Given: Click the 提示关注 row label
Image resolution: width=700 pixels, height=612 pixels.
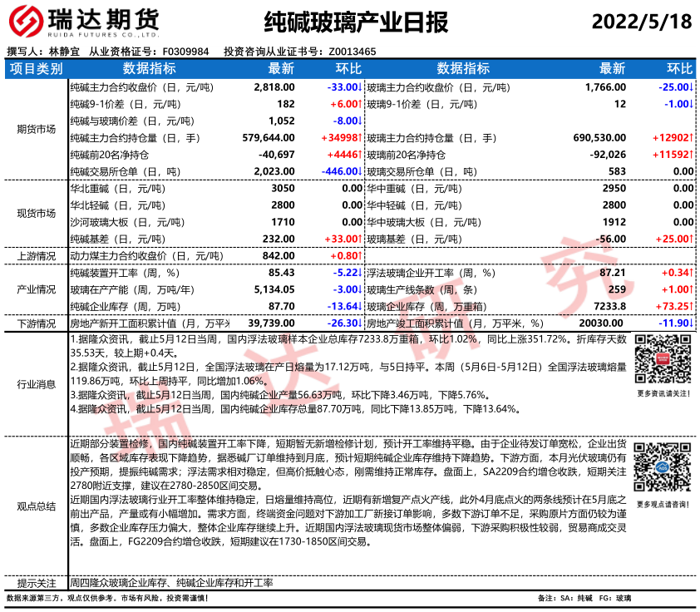Looking at the screenshot, I should tap(36, 583).
